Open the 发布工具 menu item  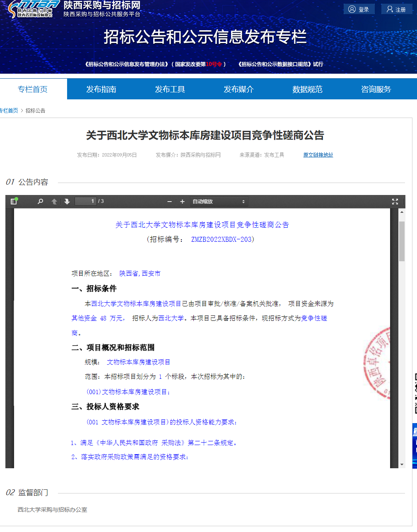(x=170, y=89)
